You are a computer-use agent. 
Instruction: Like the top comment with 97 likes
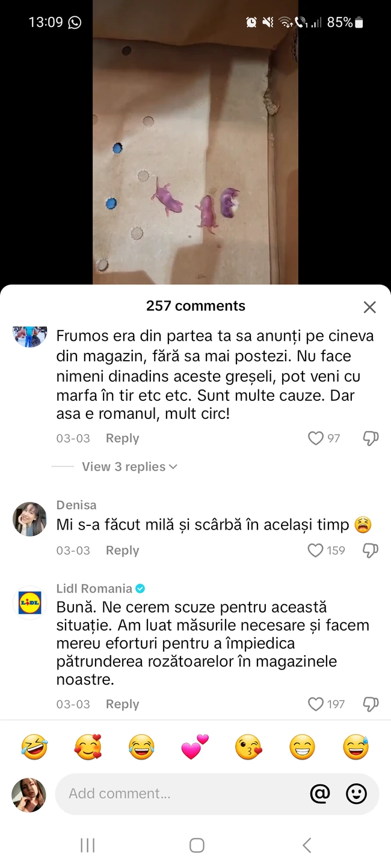pos(315,438)
